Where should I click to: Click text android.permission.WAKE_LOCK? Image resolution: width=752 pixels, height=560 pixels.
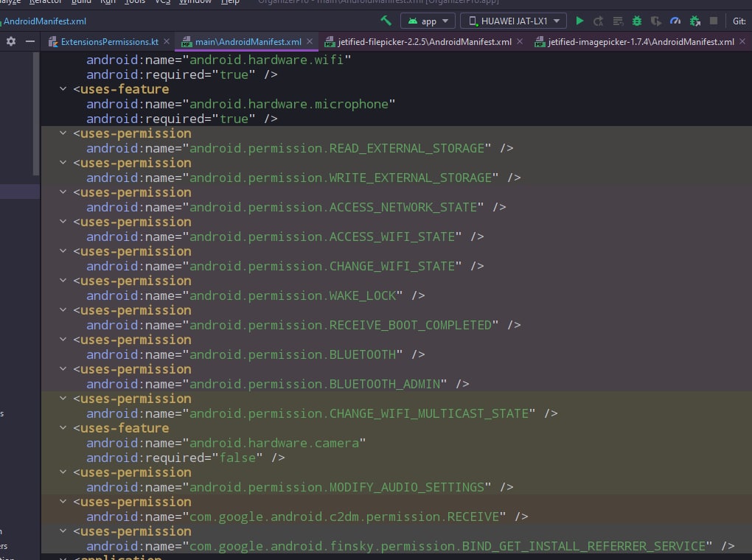click(293, 295)
